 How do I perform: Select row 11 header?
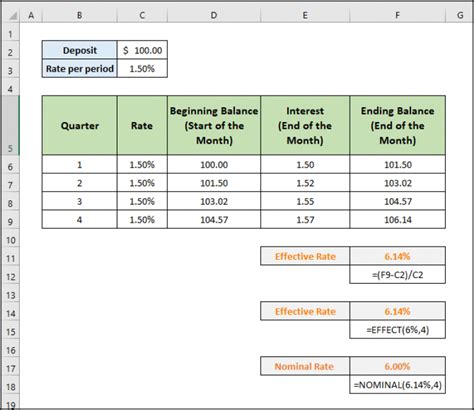(11, 258)
